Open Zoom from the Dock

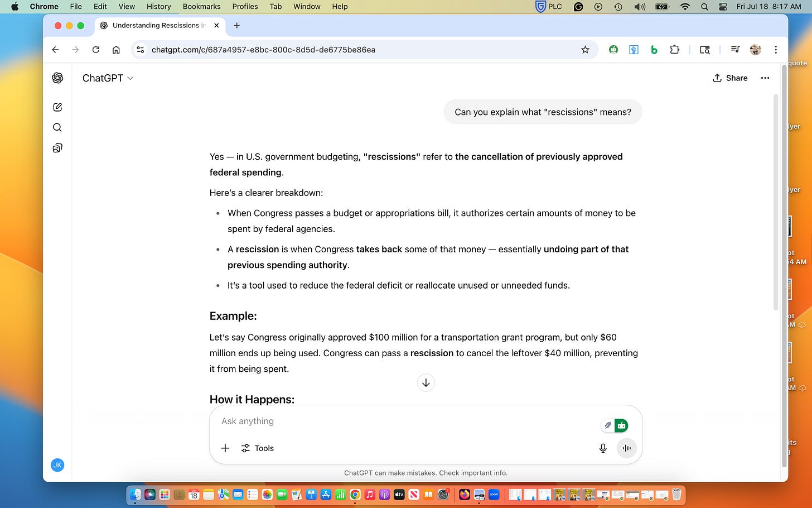[x=494, y=495]
